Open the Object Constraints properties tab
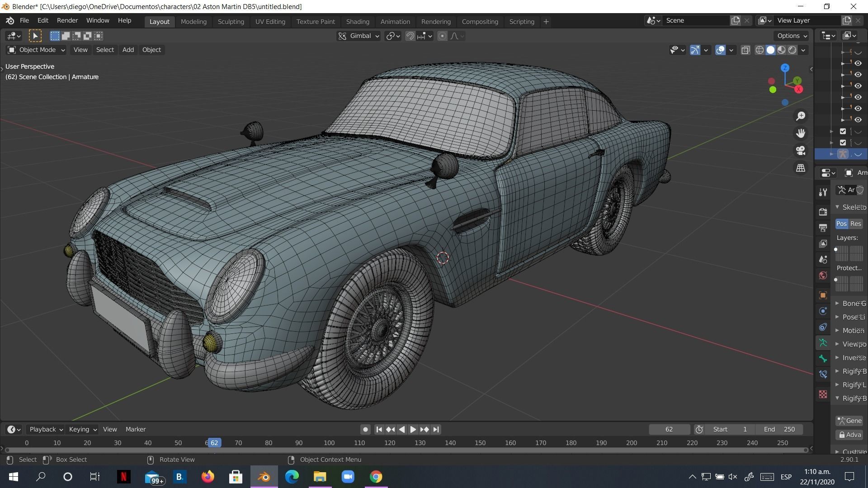The width and height of the screenshot is (868, 488). [x=823, y=327]
